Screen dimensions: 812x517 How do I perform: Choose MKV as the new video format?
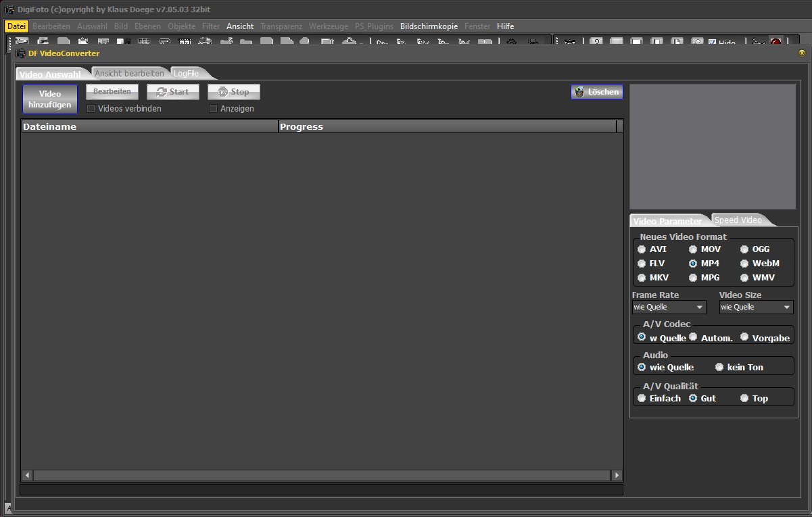click(642, 278)
